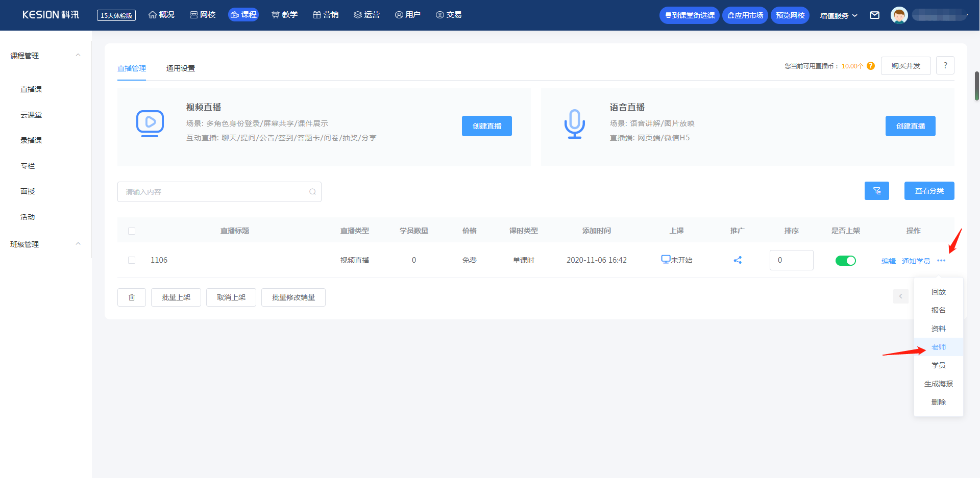Viewport: 980px width, 478px height.
Task: Create a video live via 创建直播
Action: 487,126
